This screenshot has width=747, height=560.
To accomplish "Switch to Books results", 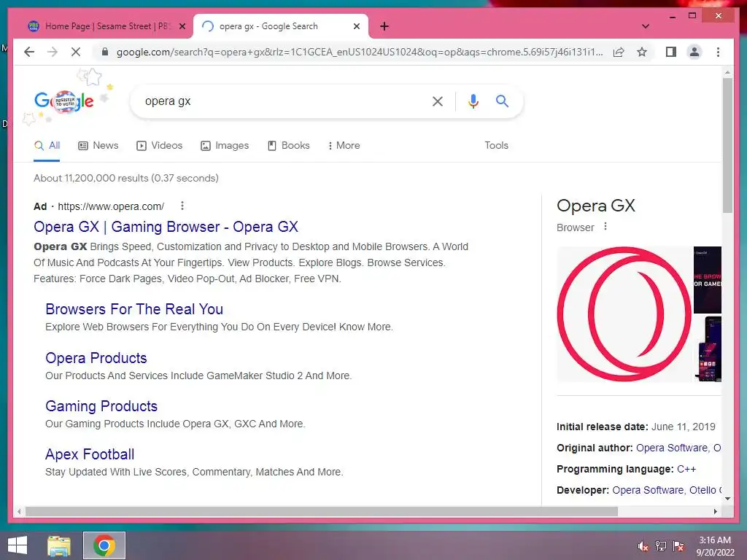I will (288, 146).
